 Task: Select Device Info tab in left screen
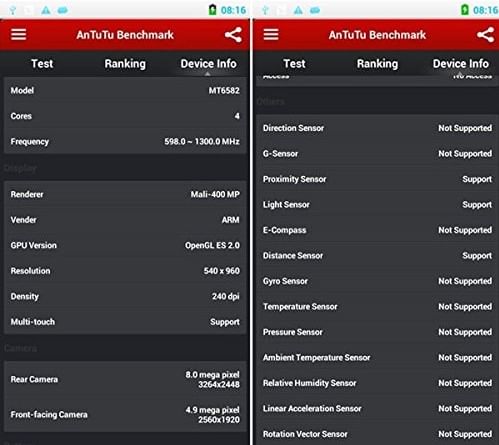[208, 63]
